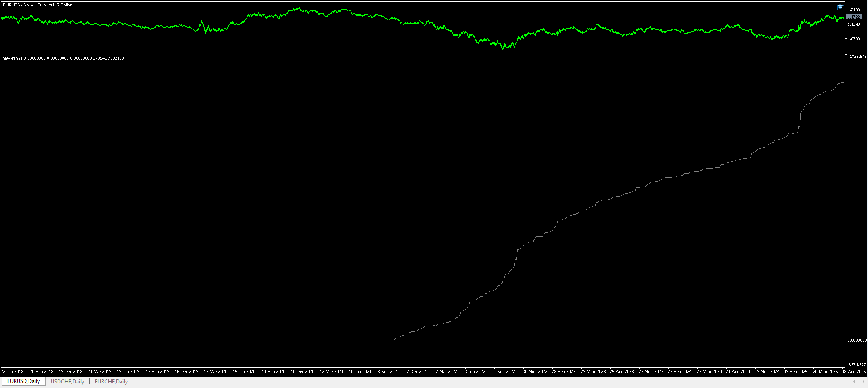Image resolution: width=868 pixels, height=388 pixels.
Task: Click the 23 Feb 2024 date label
Action: [680, 372]
